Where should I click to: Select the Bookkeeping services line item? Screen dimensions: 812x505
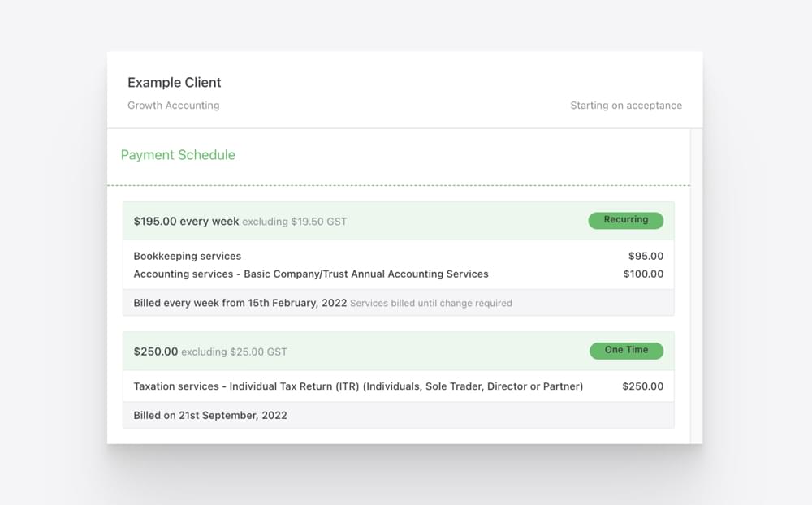[x=187, y=256]
